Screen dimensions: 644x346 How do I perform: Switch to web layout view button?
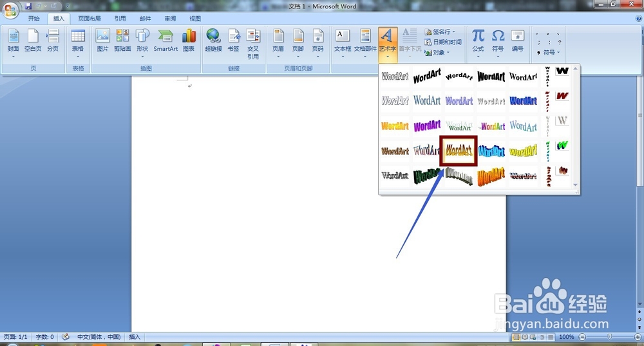(533, 337)
